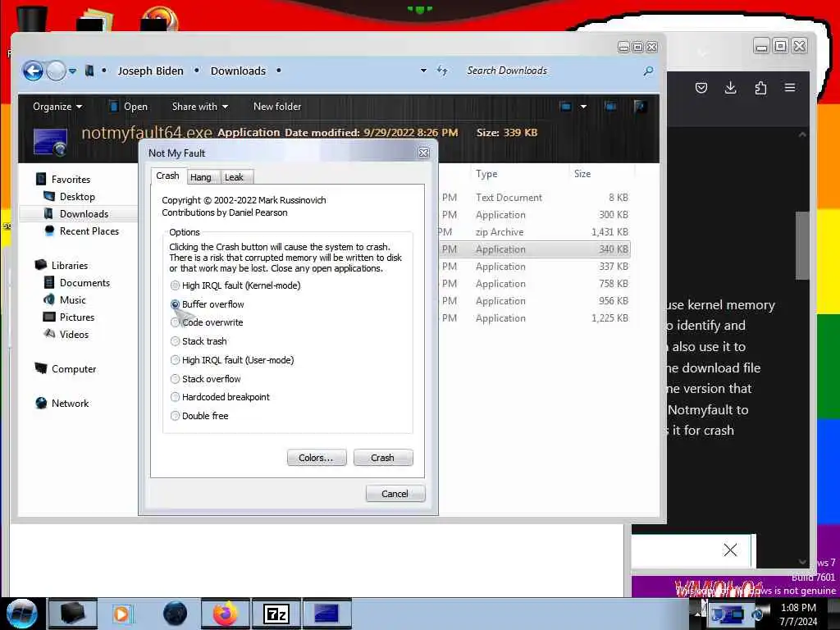Click the Firefox page scrollbar thumb
Screen dimensions: 840x630
tap(801, 245)
